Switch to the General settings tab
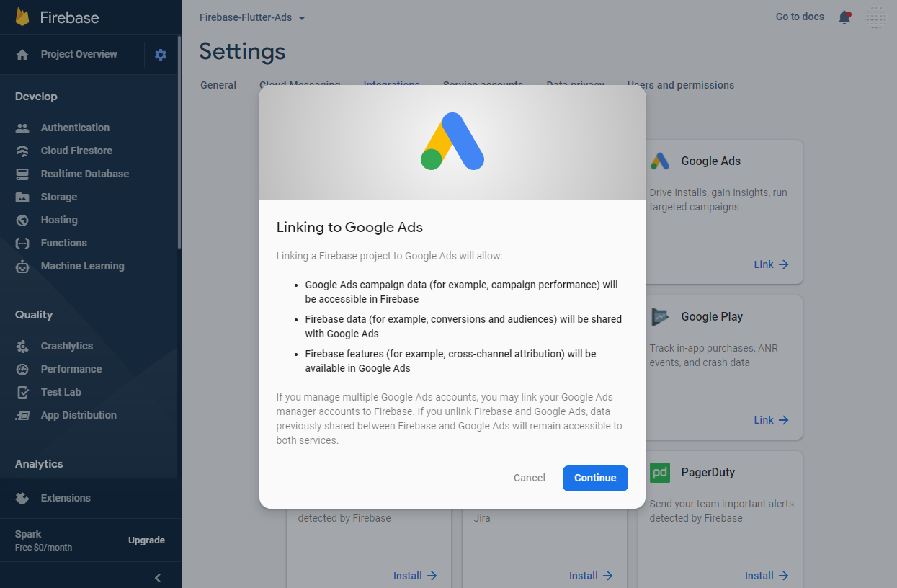The image size is (897, 588). (218, 85)
